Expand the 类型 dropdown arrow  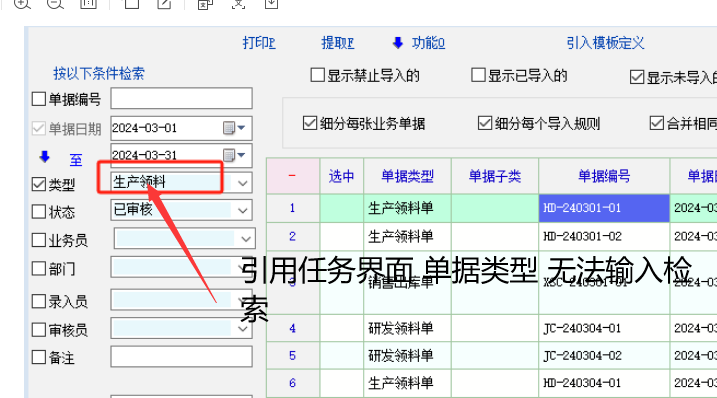pos(243,183)
